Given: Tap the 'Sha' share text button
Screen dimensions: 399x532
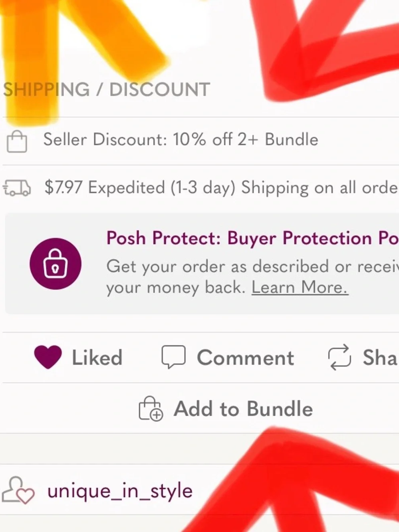Looking at the screenshot, I should 381,357.
